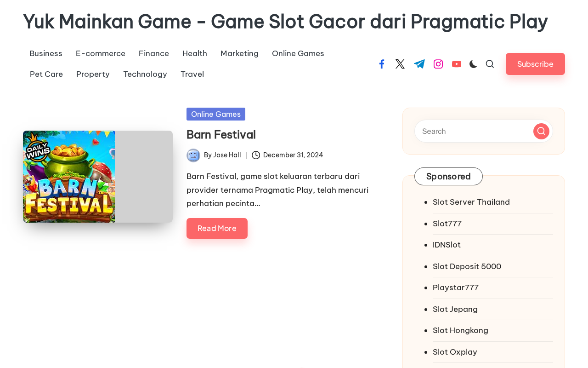The image size is (588, 368).
Task: Open the Telegram social icon
Action: (x=419, y=64)
